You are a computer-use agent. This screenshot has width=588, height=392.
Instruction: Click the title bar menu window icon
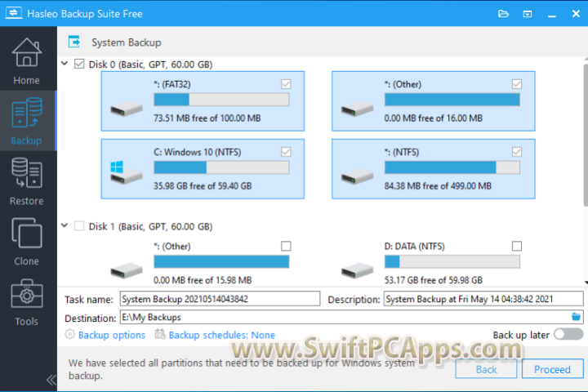coord(528,14)
